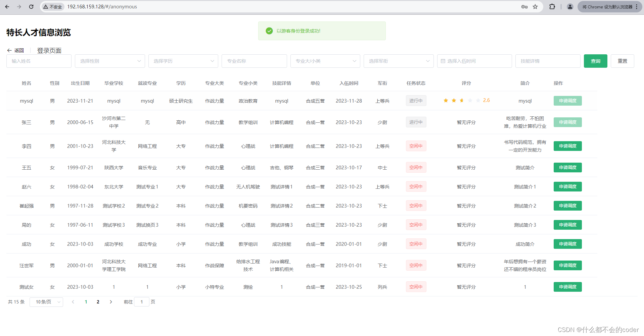Click the 2019-01-01 enlistment date cell
The height and width of the screenshot is (336, 644).
349,266
